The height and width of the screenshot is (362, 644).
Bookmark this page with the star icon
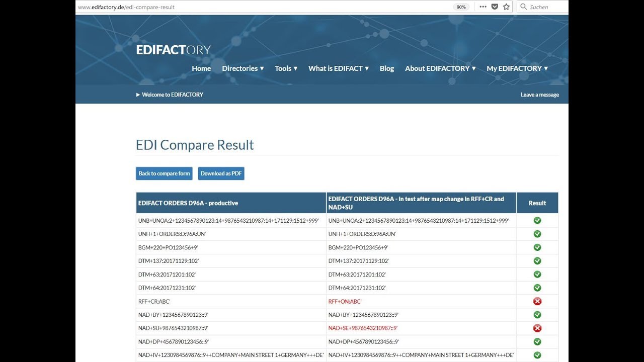click(507, 7)
